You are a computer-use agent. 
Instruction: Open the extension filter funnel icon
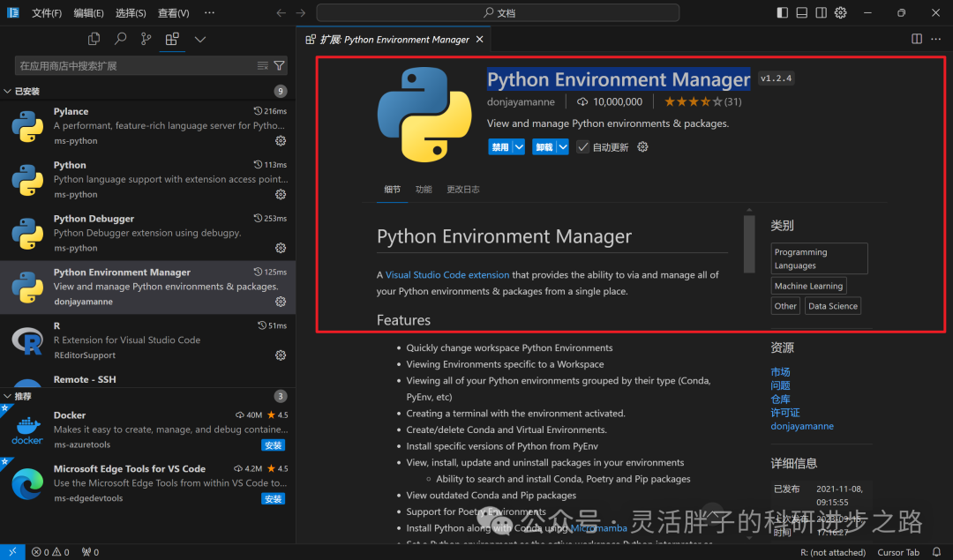point(279,65)
